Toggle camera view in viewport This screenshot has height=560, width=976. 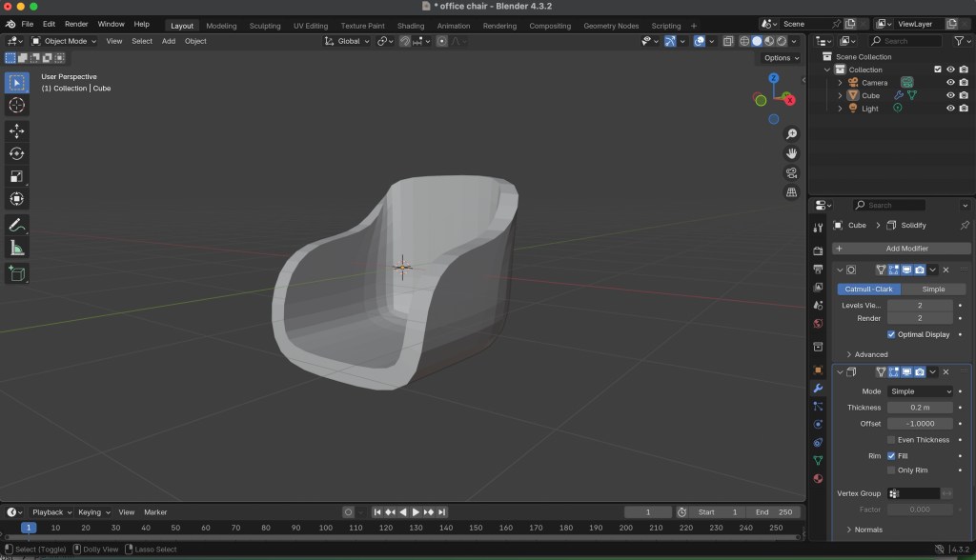pos(791,173)
